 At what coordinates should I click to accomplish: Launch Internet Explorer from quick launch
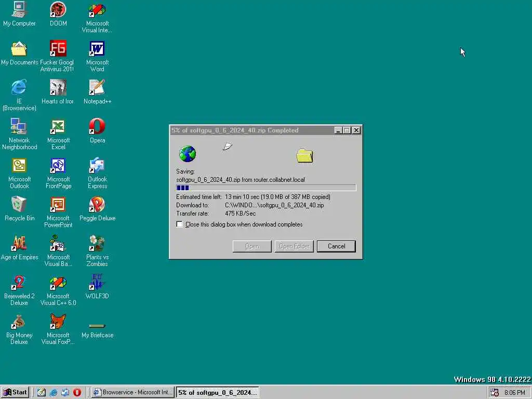coord(54,393)
